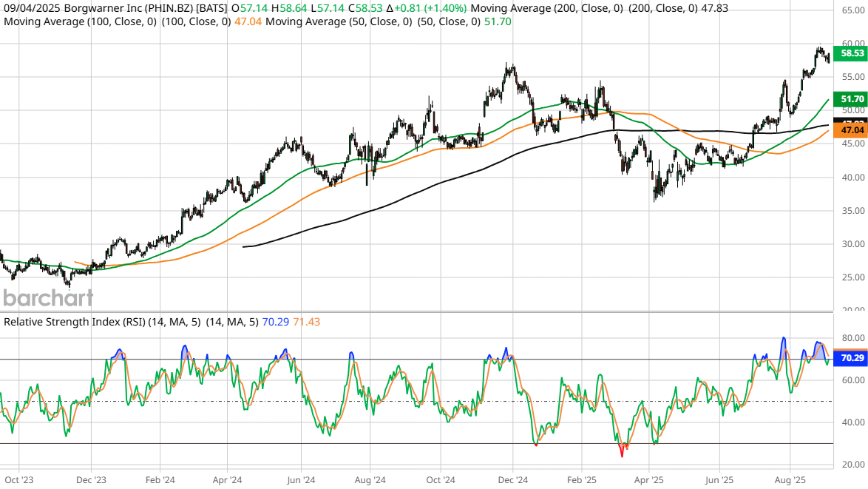Select the Borgwarner Inc (PHIN.BZ) title
Image resolution: width=868 pixels, height=489 pixels.
pyautogui.click(x=129, y=8)
